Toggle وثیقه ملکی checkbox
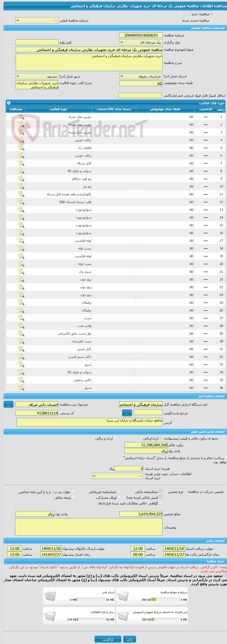The width and height of the screenshot is (227, 644). [73, 497]
